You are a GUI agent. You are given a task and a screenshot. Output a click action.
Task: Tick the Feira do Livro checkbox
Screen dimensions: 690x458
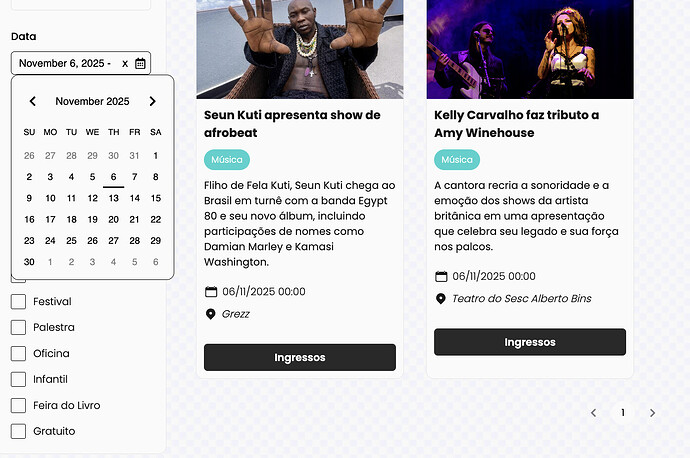pyautogui.click(x=18, y=405)
